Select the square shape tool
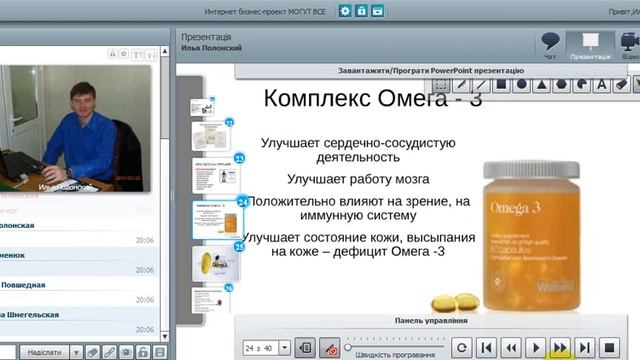The width and height of the screenshot is (640, 360). pos(501,85)
